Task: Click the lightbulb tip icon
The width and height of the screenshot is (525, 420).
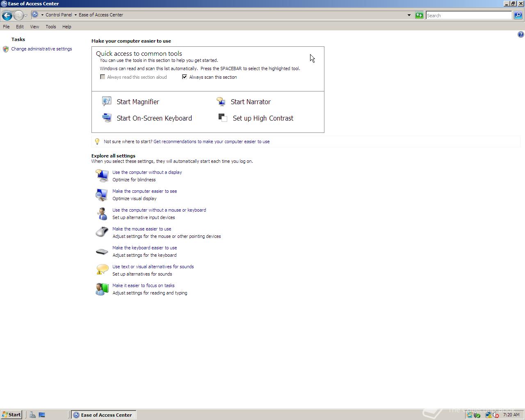Action: pyautogui.click(x=97, y=142)
